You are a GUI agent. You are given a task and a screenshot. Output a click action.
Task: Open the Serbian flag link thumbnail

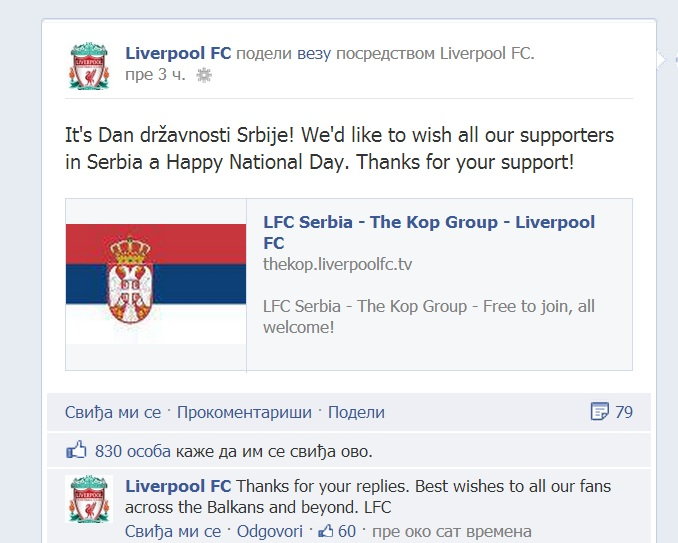coord(156,284)
